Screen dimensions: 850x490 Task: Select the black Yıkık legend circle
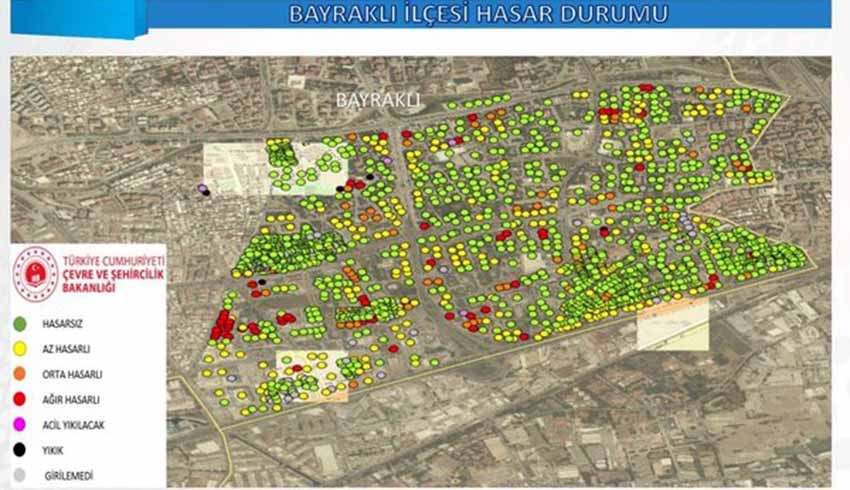pos(20,451)
